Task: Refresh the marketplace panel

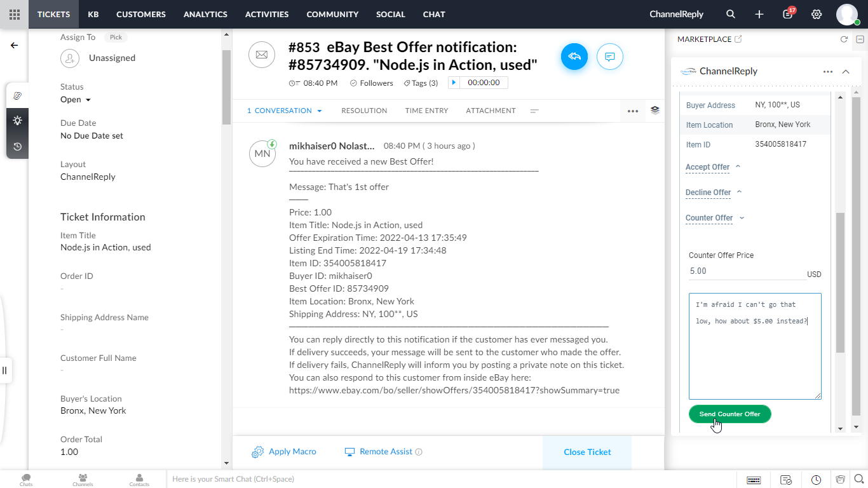Action: 844,39
